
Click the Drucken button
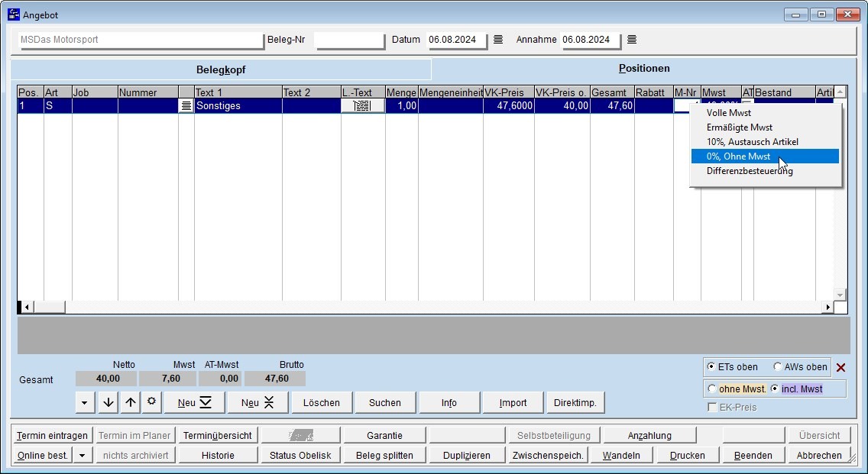688,456
